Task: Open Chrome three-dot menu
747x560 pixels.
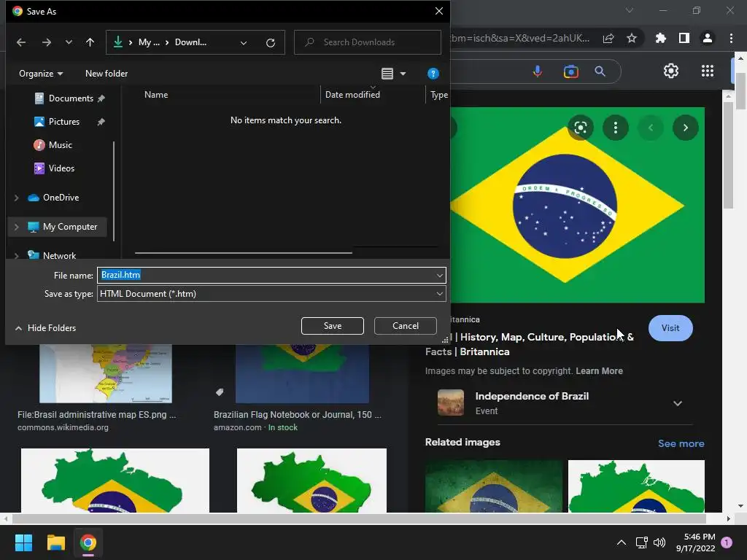Action: point(731,38)
